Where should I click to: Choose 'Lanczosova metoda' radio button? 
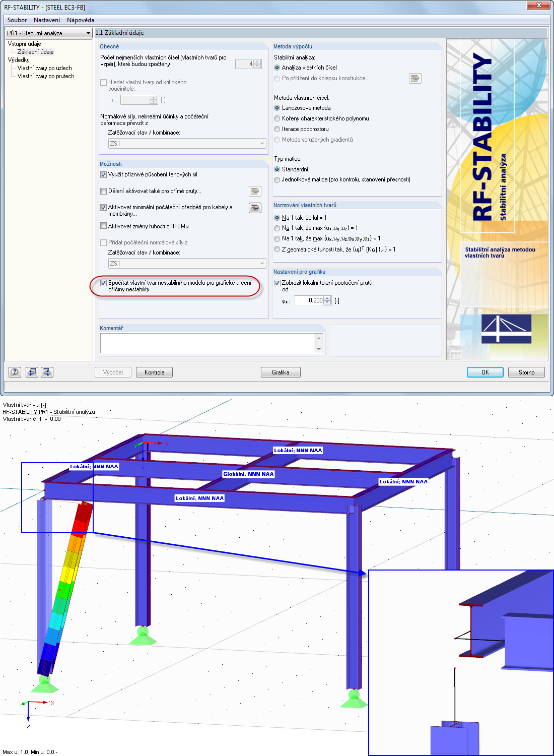coord(277,108)
